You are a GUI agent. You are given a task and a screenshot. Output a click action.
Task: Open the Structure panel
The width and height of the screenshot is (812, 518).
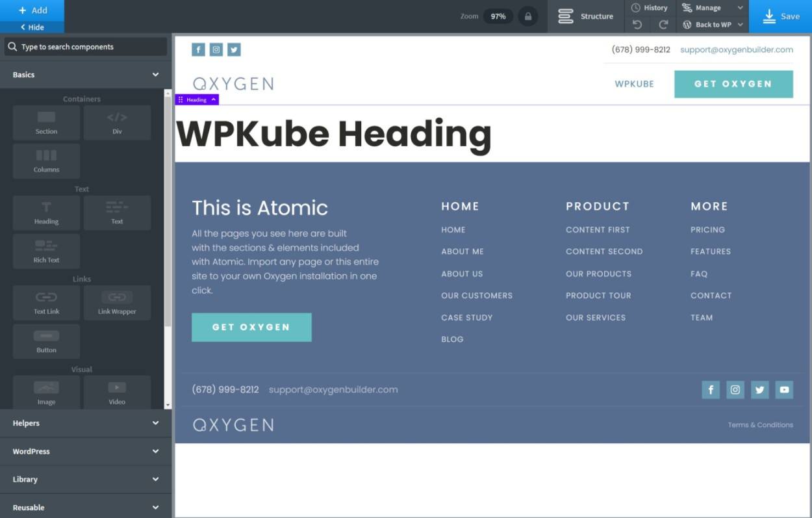(x=586, y=16)
